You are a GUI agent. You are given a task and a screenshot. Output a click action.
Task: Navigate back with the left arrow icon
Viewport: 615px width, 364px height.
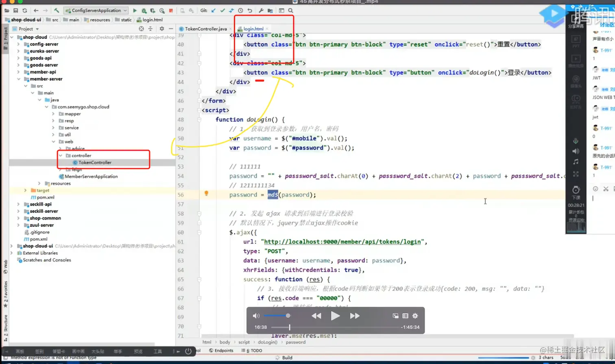coord(36,11)
